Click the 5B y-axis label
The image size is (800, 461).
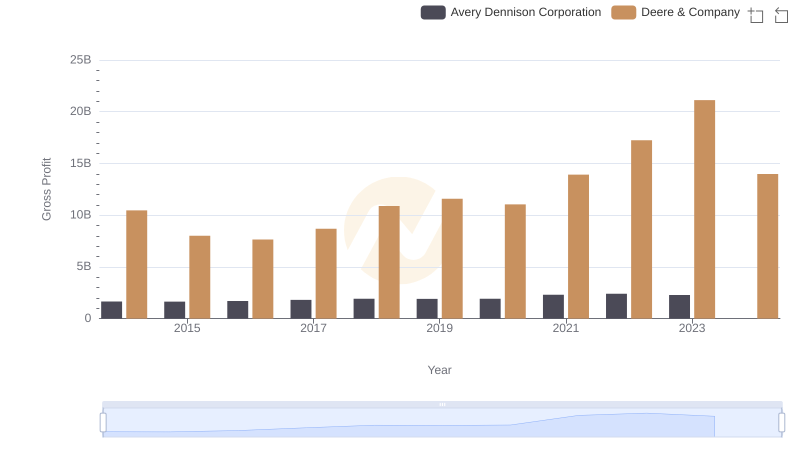84,266
